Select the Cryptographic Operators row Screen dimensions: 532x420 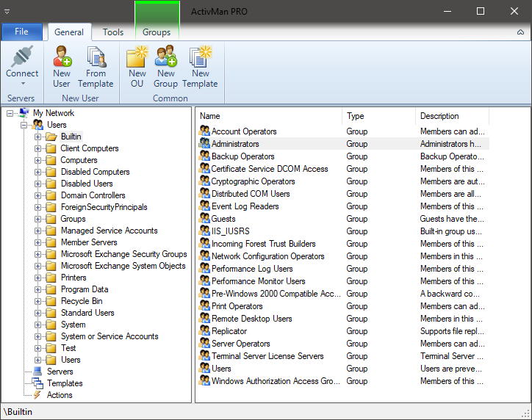[x=343, y=181]
